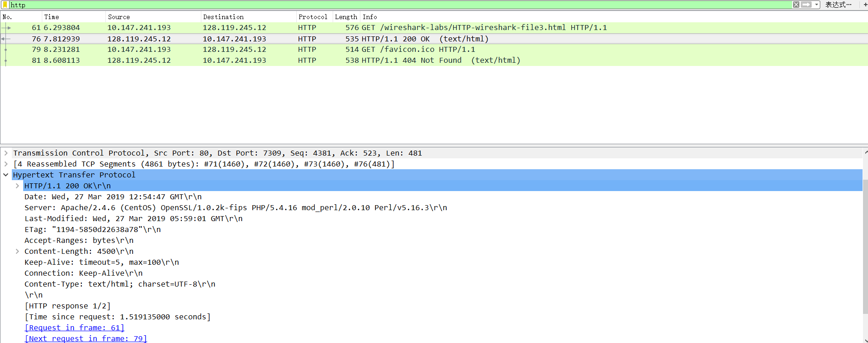Select the Accept-Ranges: bytes line

coord(79,241)
